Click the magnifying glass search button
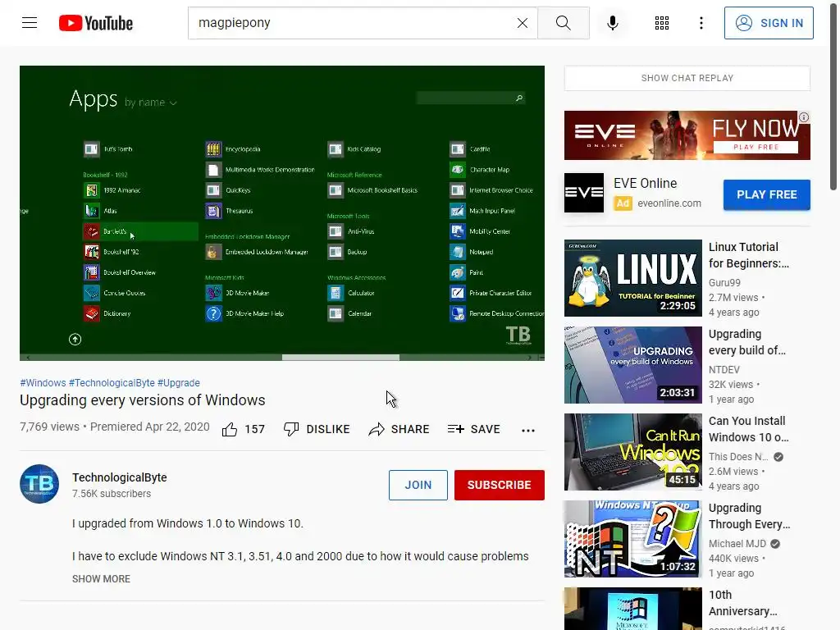The width and height of the screenshot is (840, 630). 563,23
